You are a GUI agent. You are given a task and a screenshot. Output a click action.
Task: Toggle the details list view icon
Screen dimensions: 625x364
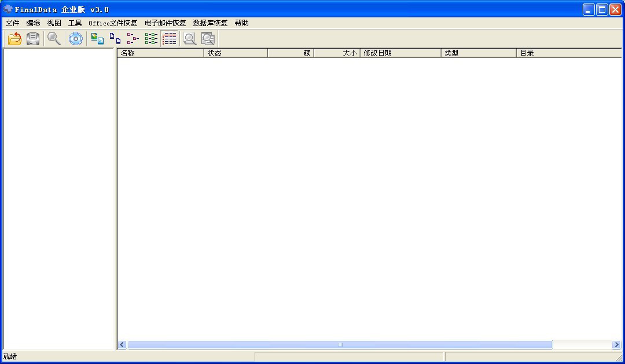tap(169, 38)
